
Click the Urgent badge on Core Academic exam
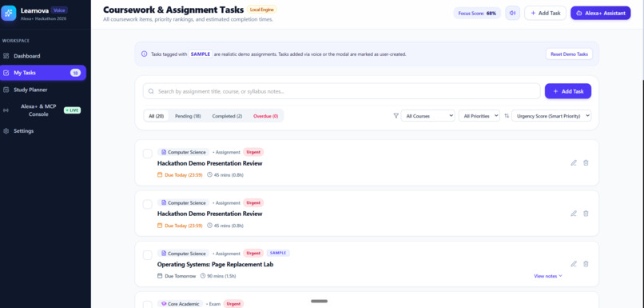pos(233,304)
